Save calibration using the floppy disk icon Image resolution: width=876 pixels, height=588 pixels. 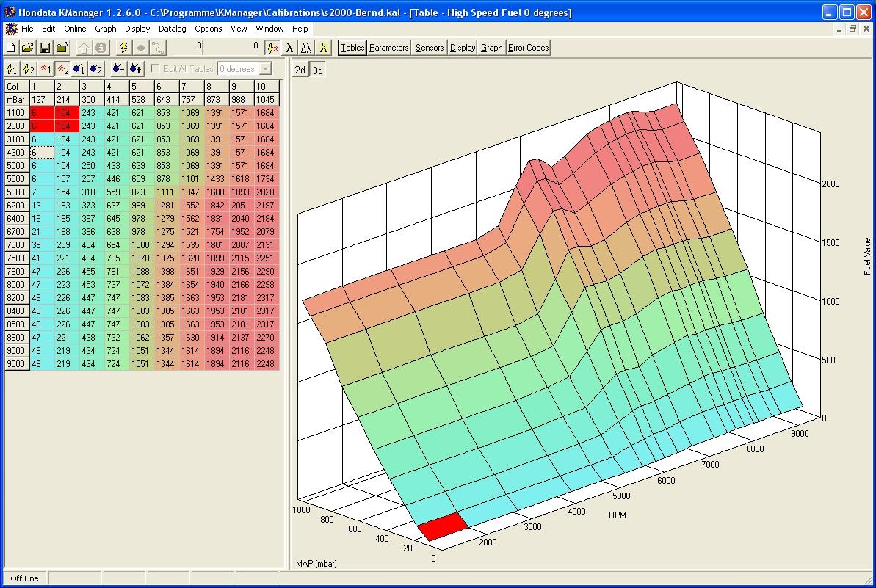click(x=45, y=48)
